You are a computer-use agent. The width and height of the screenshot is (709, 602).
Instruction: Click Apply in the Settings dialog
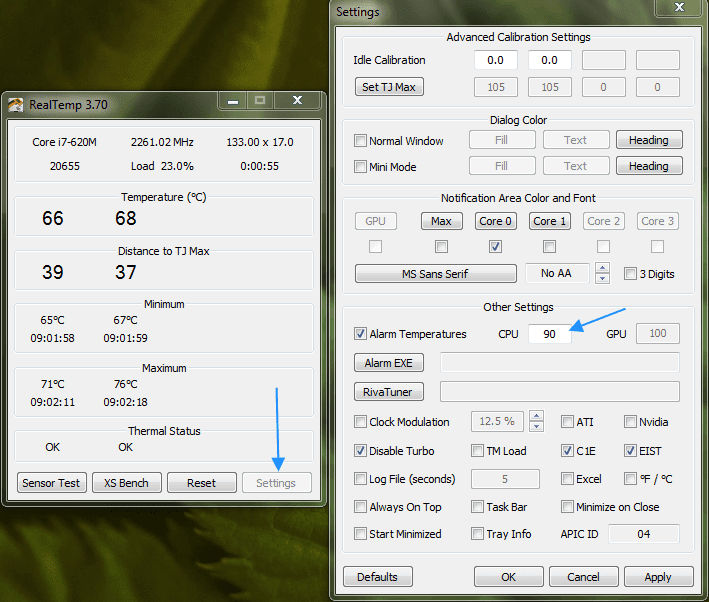[x=657, y=577]
